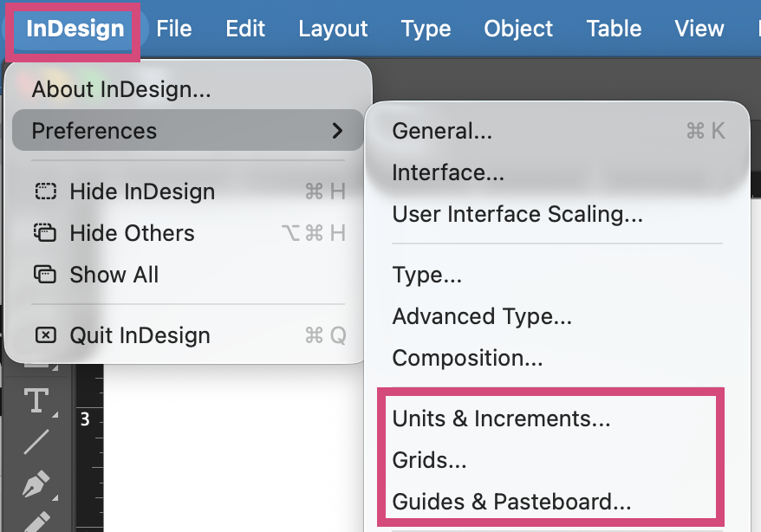Viewport: 761px width, 532px height.
Task: Select the Pen tool in toolbar
Action: 36,484
